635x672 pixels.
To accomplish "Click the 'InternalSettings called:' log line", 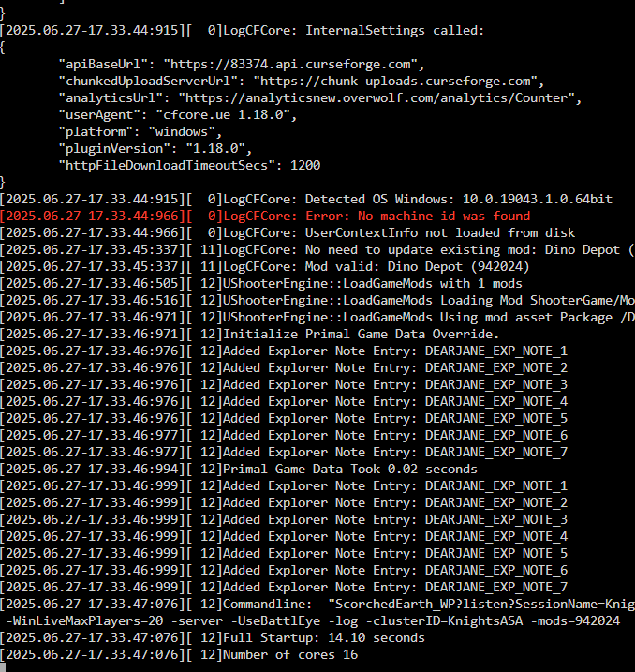I will coord(242,30).
